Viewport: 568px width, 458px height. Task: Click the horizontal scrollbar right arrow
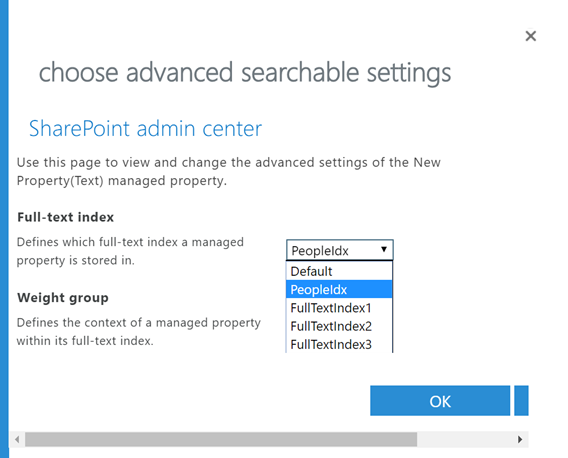point(521,440)
